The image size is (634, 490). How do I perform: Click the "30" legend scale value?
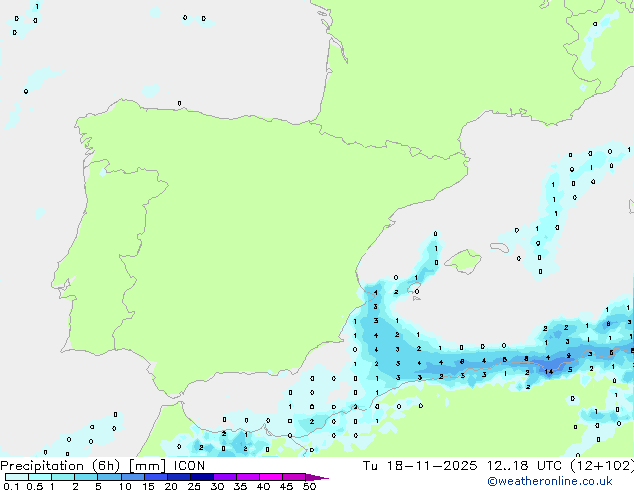(217, 486)
